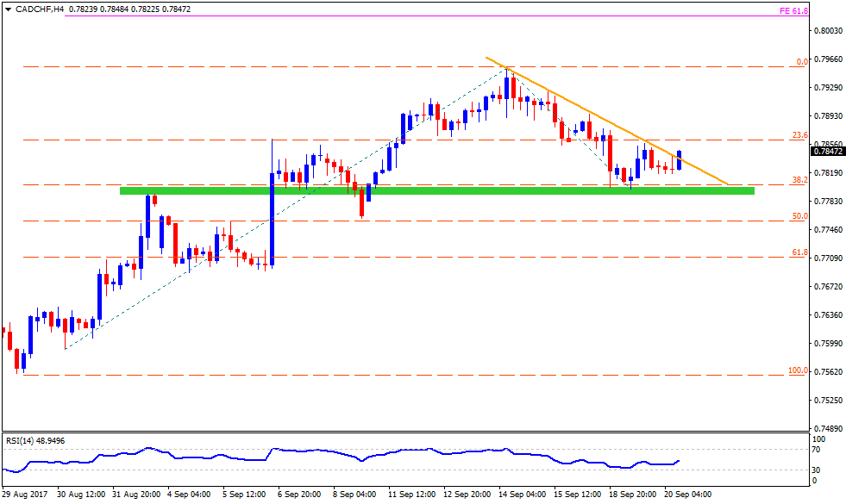Click the 50.0 Fibonacci retracement label
The image size is (846, 504).
click(x=799, y=215)
